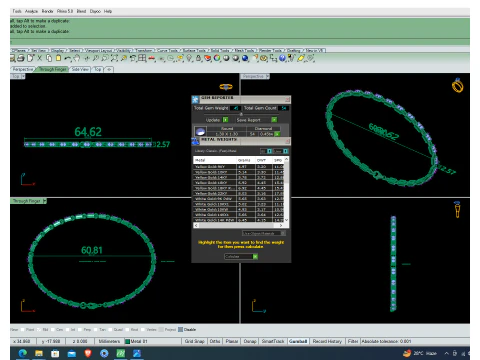The image size is (480, 360).
Task: Click the color wheel properties icon
Action: [217, 58]
